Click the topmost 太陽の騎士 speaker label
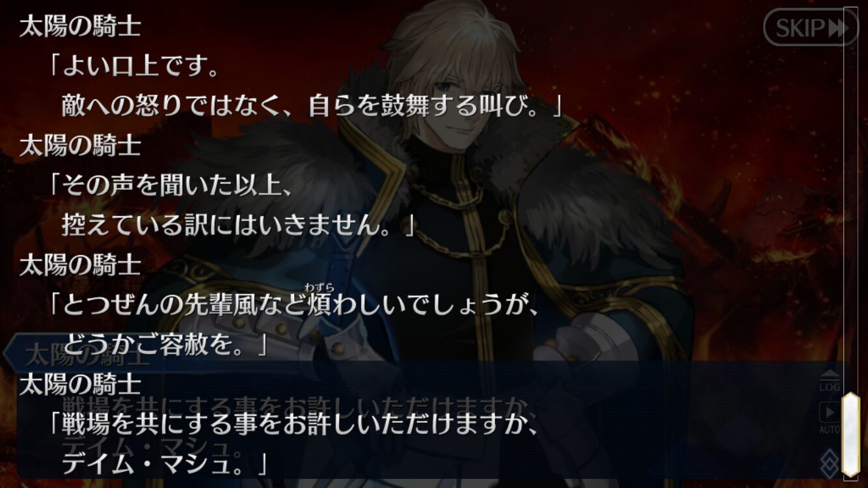 (80, 26)
